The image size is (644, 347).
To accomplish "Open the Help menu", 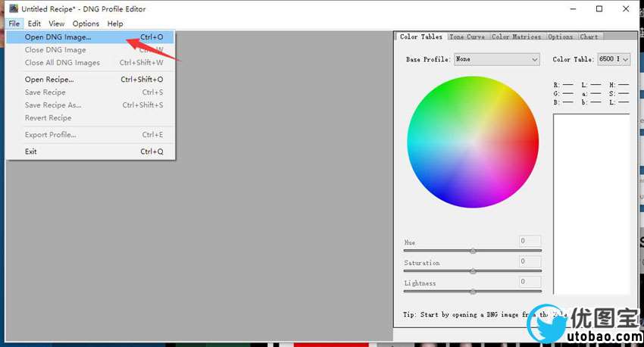I will tap(115, 23).
